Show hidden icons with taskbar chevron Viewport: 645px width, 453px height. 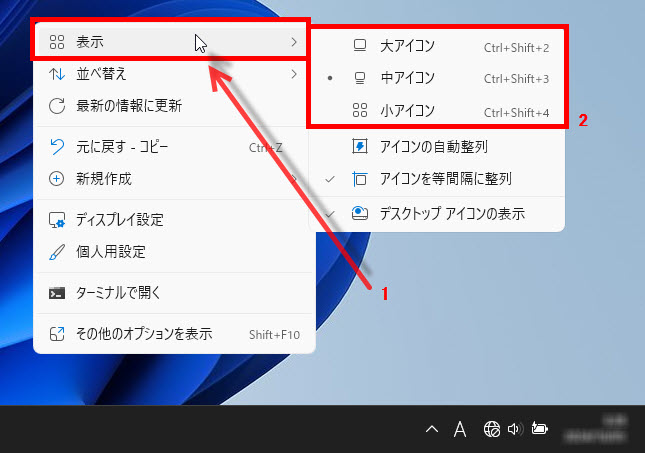coord(432,429)
